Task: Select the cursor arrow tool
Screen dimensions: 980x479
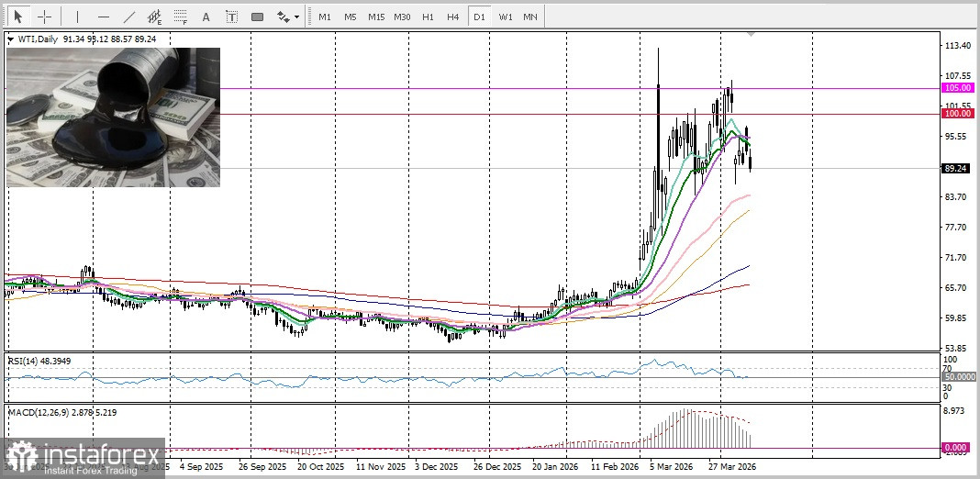Action: (18, 17)
